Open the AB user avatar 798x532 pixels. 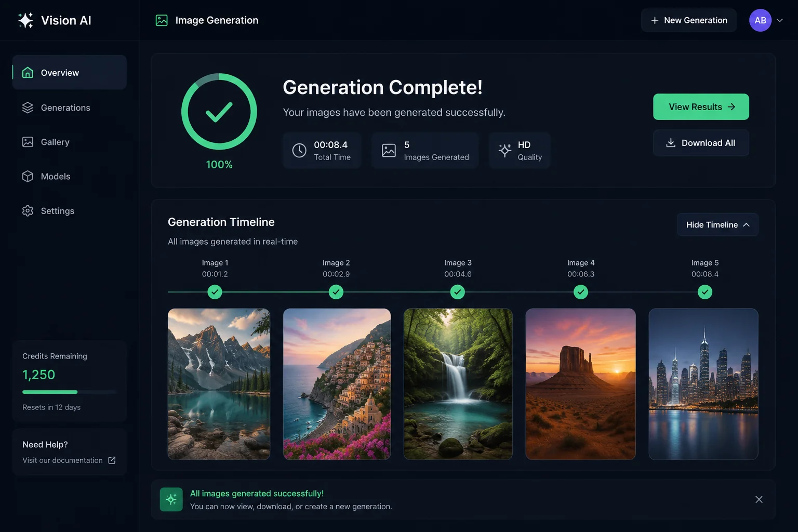pos(760,20)
